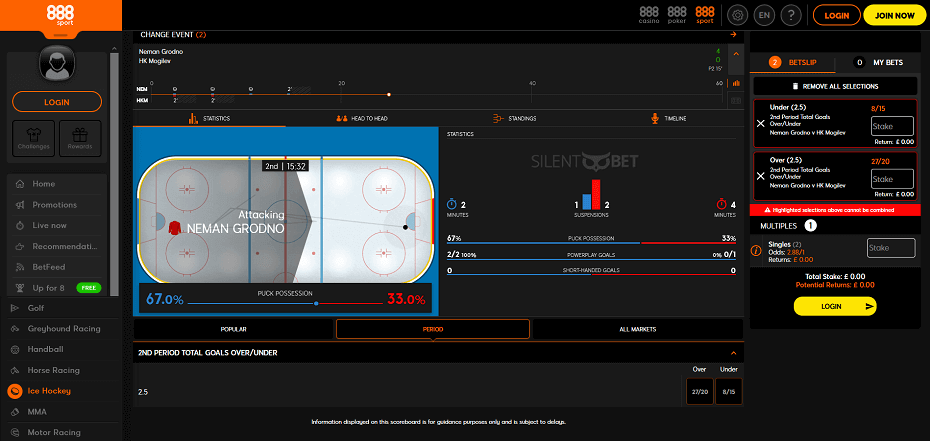Screen dimensions: 930x441
Task: Select Under 8/15 odds in the market
Action: click(729, 391)
